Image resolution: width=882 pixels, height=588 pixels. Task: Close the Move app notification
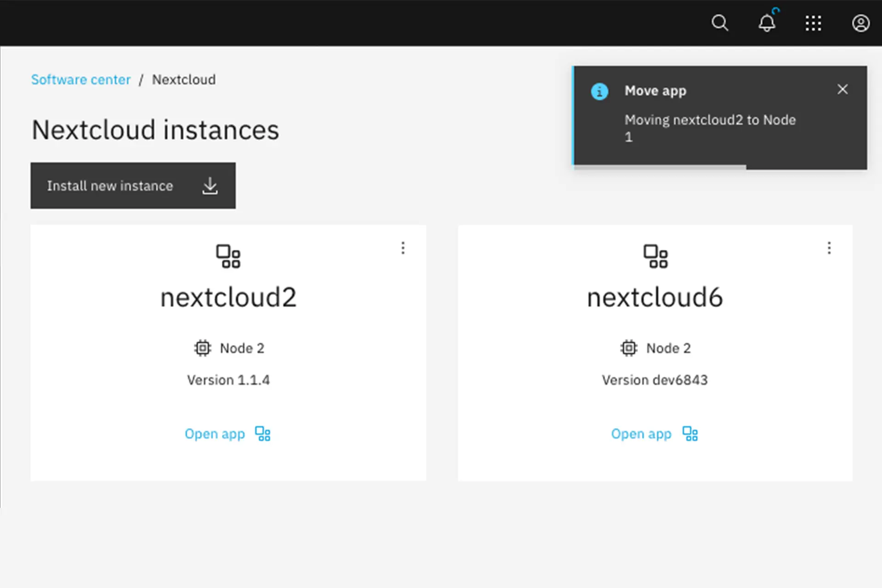(x=842, y=89)
